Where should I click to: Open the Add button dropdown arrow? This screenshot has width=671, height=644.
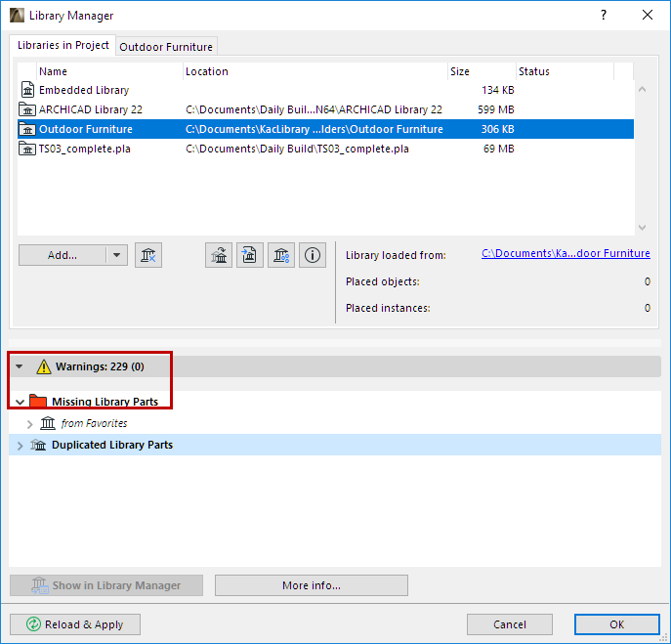click(x=116, y=255)
